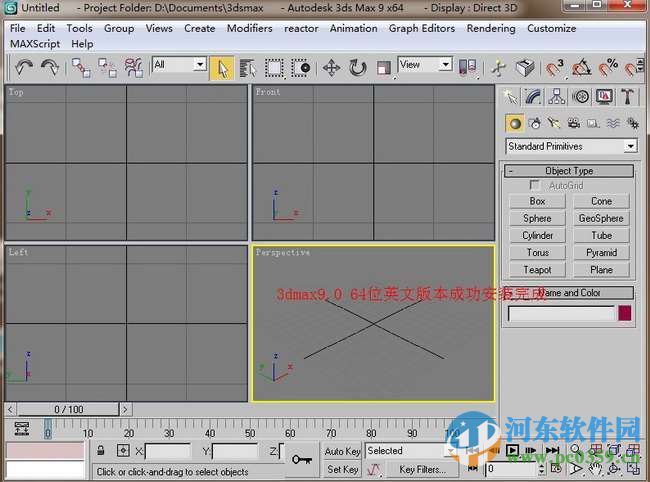Select the Scale tool

coord(383,68)
